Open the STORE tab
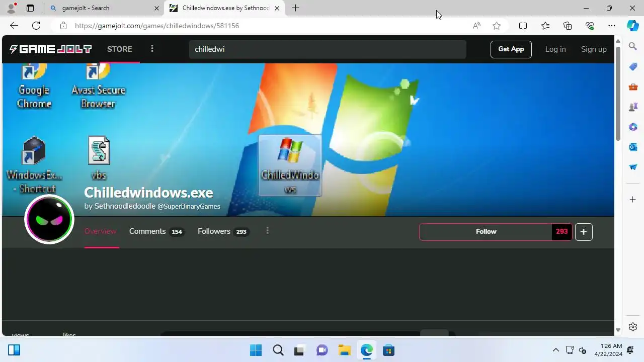644x362 pixels. click(x=120, y=49)
